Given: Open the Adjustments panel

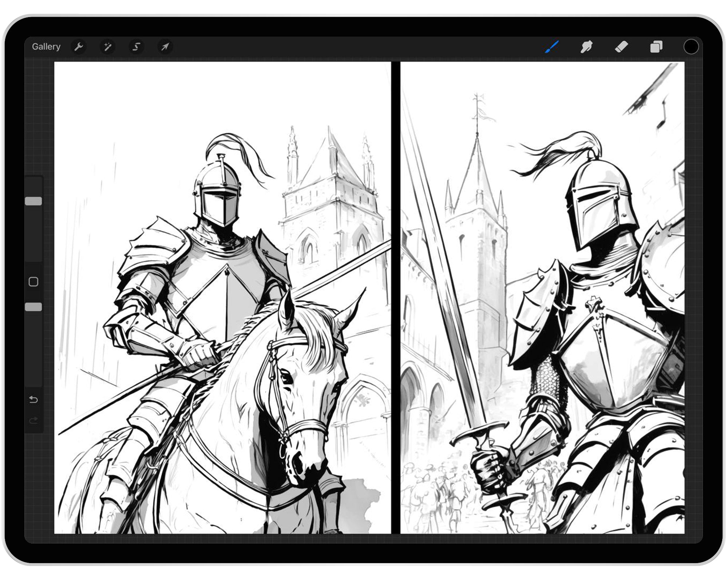Looking at the screenshot, I should 107,47.
